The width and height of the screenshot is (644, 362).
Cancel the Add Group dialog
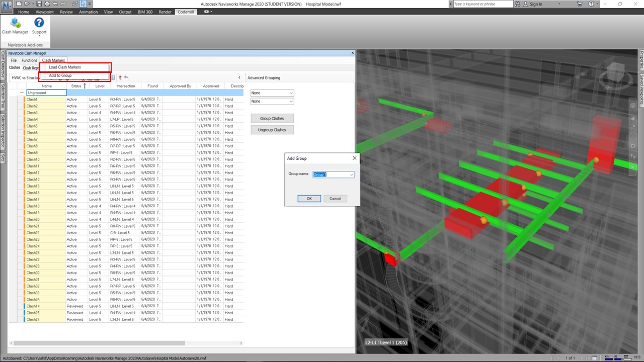tap(335, 199)
